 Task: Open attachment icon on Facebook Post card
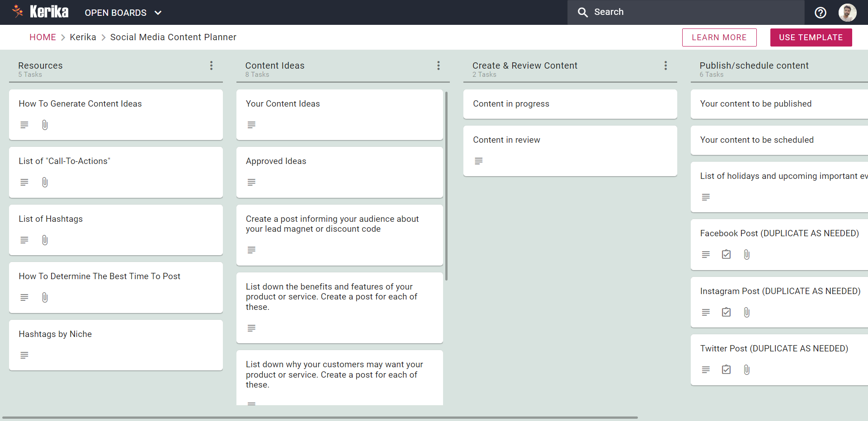(x=747, y=254)
